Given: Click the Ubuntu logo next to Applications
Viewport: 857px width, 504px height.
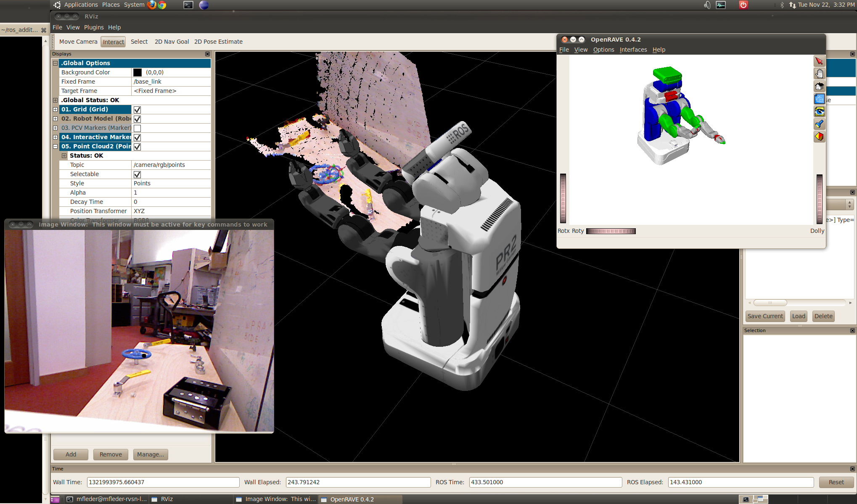Looking at the screenshot, I should (57, 5).
